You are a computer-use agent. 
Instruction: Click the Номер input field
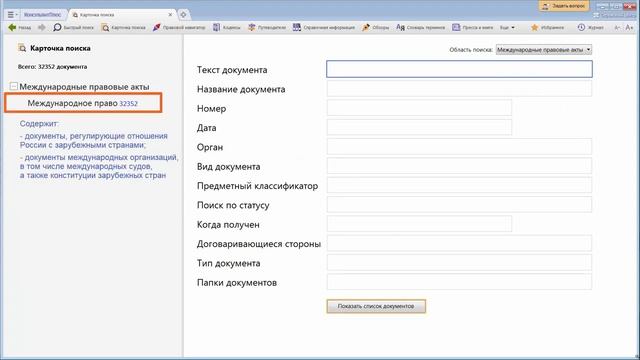coord(419,108)
